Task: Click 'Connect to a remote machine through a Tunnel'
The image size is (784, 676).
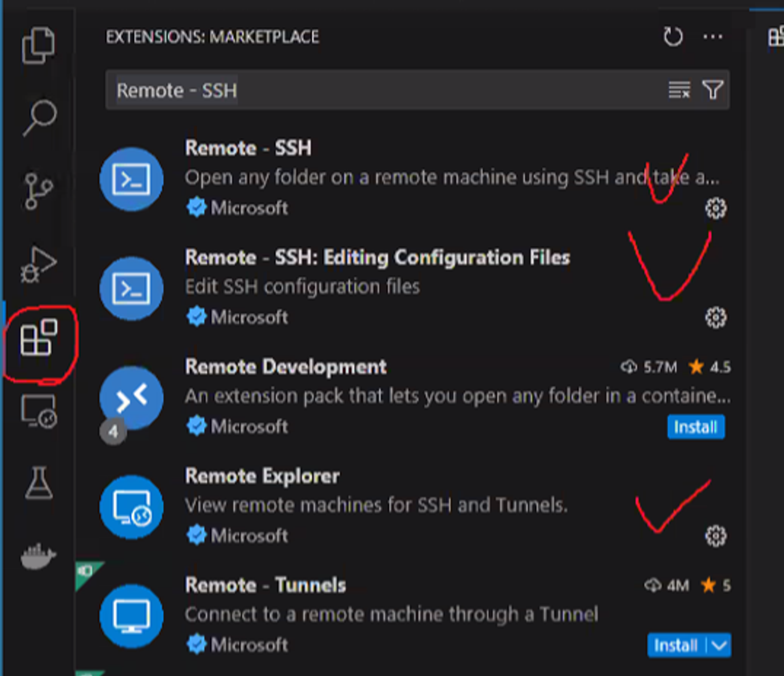Action: coord(392,614)
